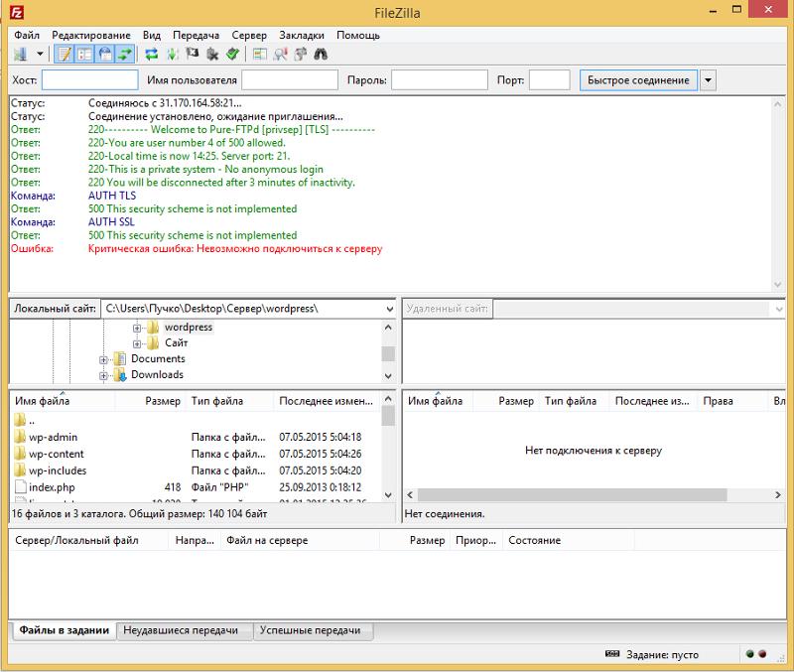
Task: Select the Documents folder in the tree
Action: 158,358
